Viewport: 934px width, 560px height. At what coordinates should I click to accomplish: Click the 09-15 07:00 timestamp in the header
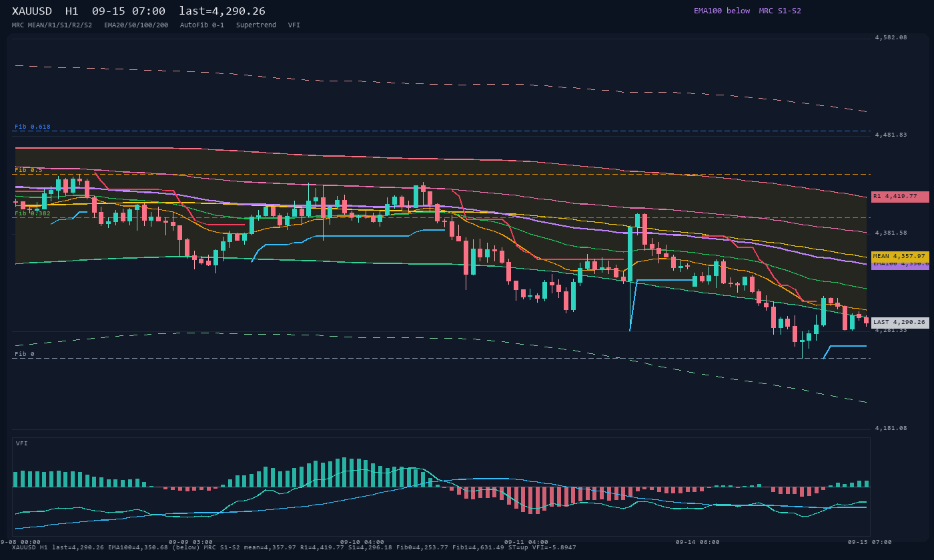(x=129, y=11)
